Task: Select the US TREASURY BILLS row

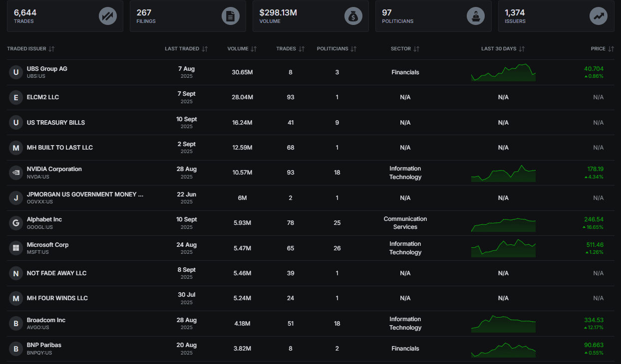Action: tap(56, 123)
